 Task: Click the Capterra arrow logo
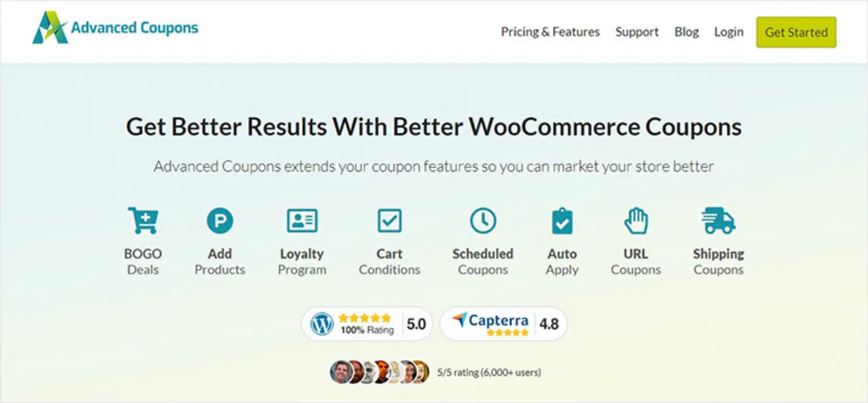[459, 321]
